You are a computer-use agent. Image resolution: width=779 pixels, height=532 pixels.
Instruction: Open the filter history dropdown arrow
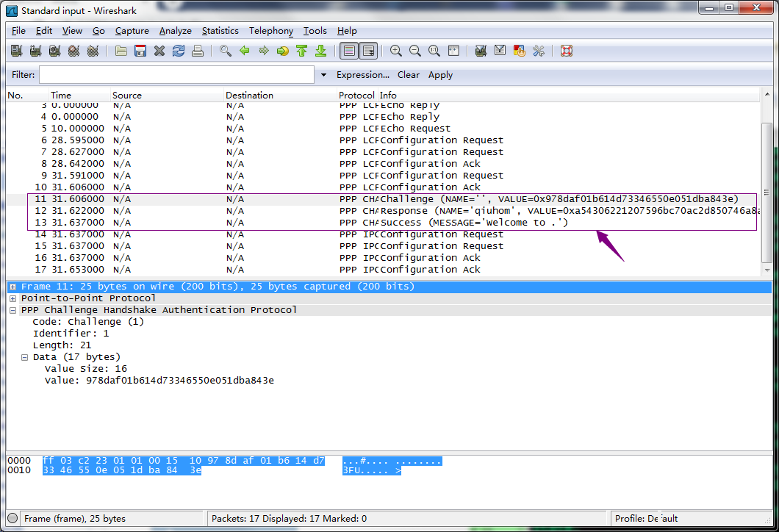click(323, 75)
